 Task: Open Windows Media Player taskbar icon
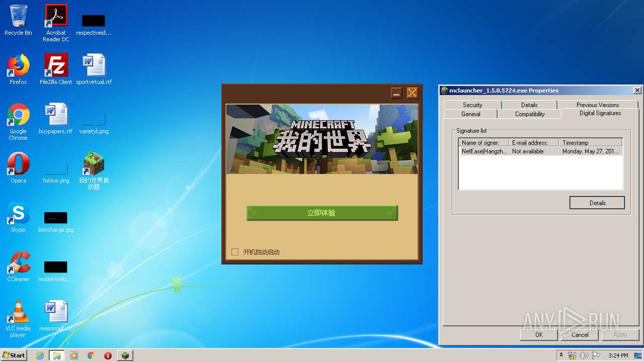coord(74,355)
